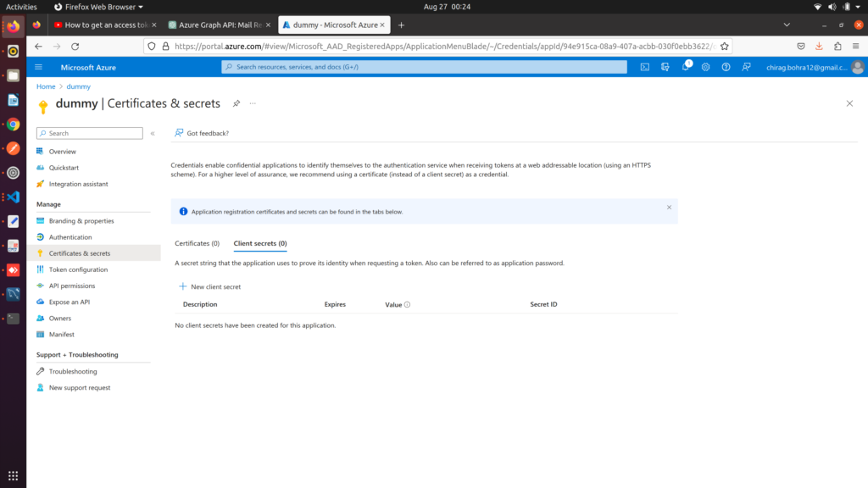This screenshot has height=488, width=868.
Task: Open Firefox application menu
Action: pos(856,47)
